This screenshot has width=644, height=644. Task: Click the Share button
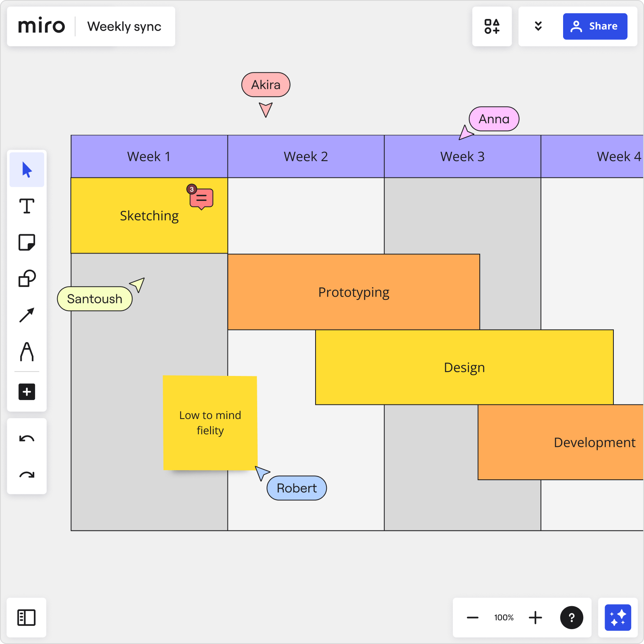(595, 27)
